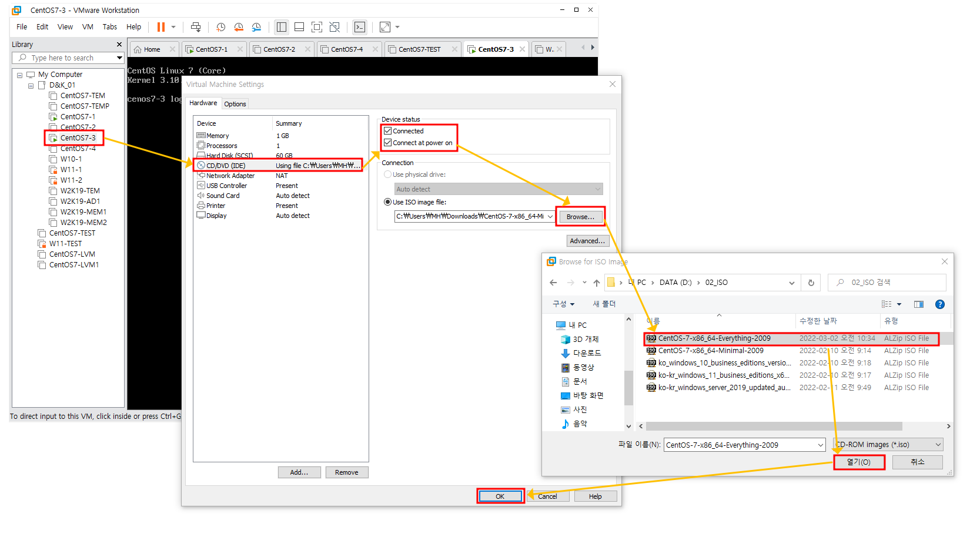Toggle the preview pane icon in browse dialog
The height and width of the screenshot is (544, 980).
point(919,304)
